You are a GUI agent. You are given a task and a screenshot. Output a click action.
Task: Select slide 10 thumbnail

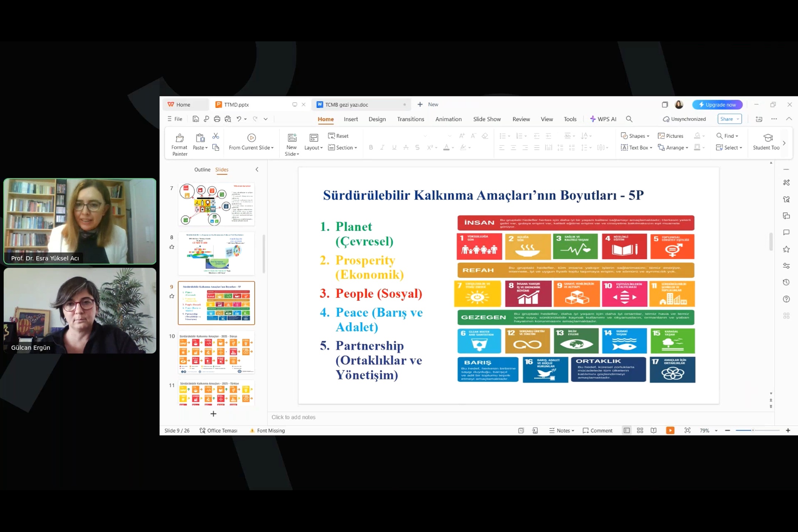(216, 352)
